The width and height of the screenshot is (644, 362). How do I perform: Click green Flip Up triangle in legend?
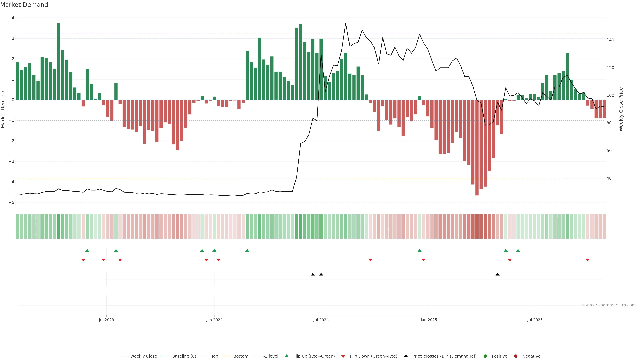click(286, 356)
